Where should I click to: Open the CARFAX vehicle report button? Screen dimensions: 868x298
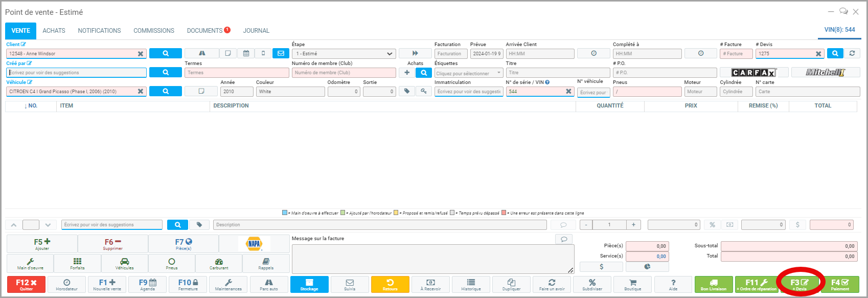coord(753,73)
